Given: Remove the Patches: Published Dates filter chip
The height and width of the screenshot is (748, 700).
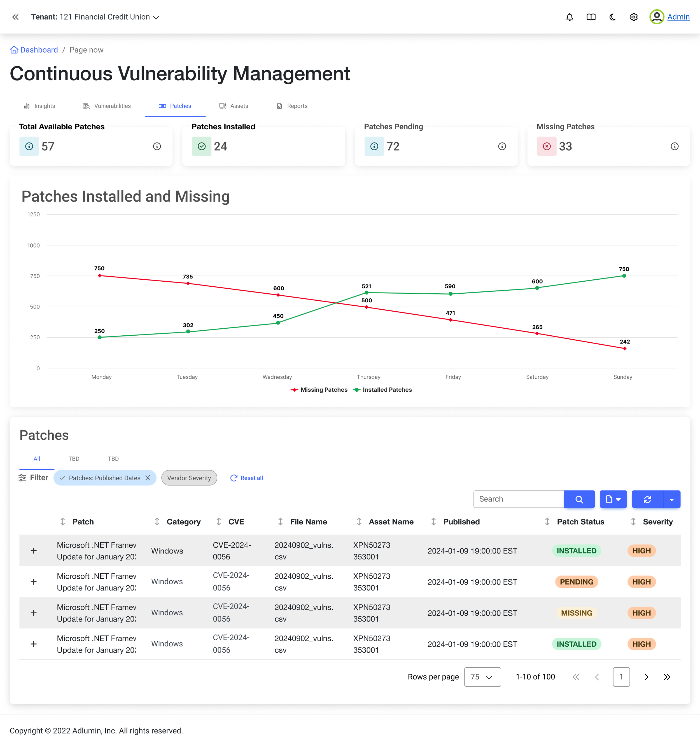Looking at the screenshot, I should pos(147,478).
